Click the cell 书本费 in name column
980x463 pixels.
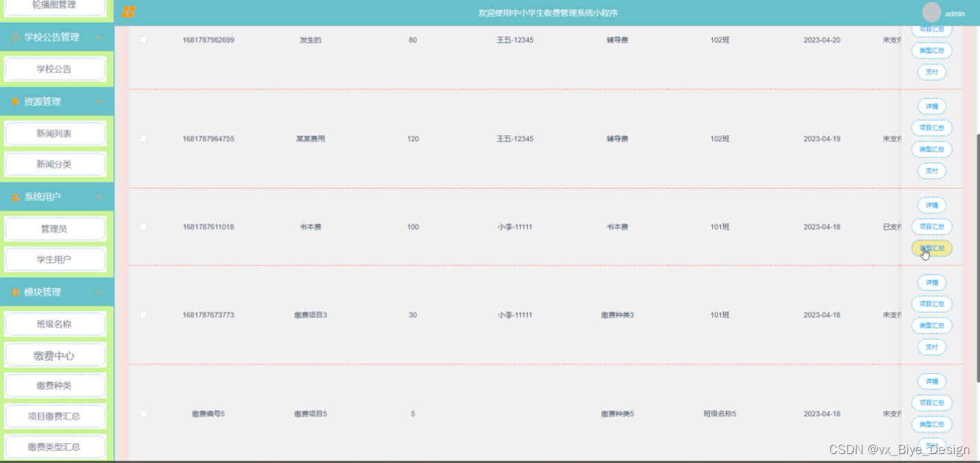point(311,226)
